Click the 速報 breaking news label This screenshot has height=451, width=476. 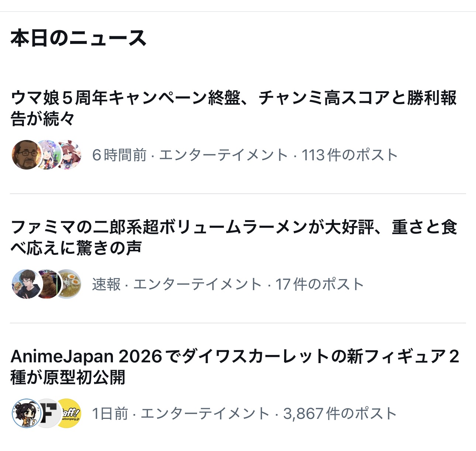[x=106, y=284]
